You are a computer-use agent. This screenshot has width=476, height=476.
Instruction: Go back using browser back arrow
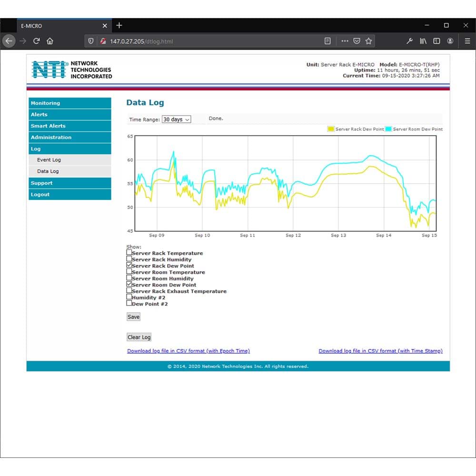pos(9,41)
